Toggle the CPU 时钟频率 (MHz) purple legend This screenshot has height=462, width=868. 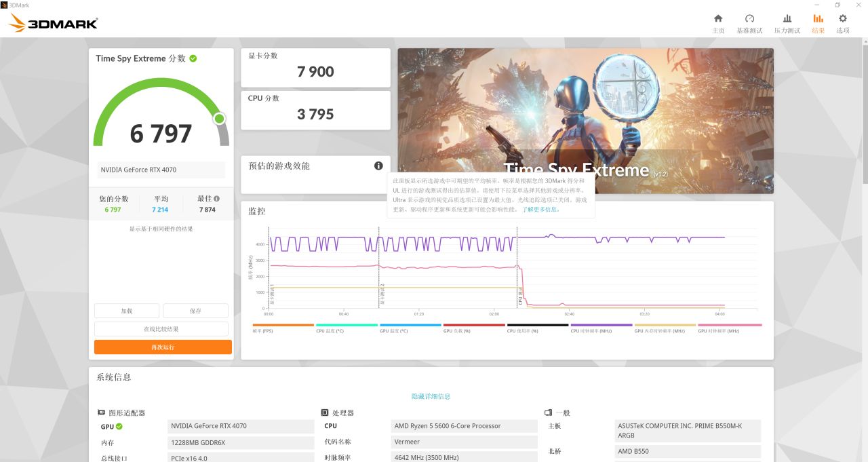point(601,328)
